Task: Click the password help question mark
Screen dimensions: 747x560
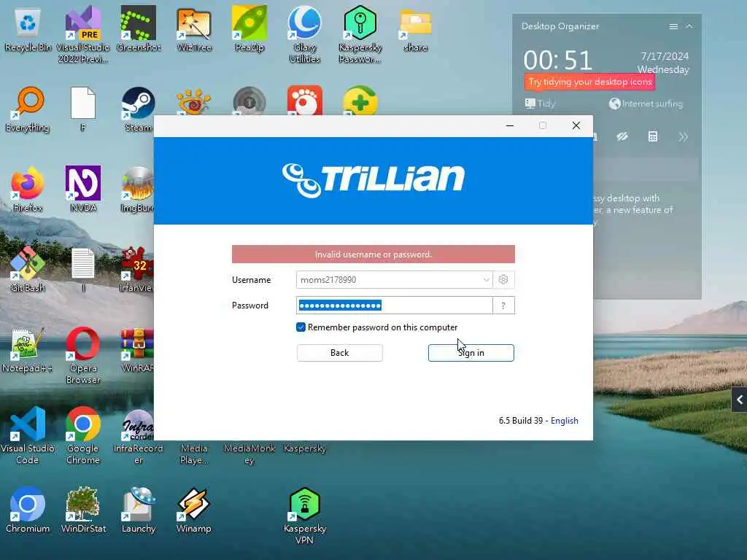Action: (x=503, y=306)
